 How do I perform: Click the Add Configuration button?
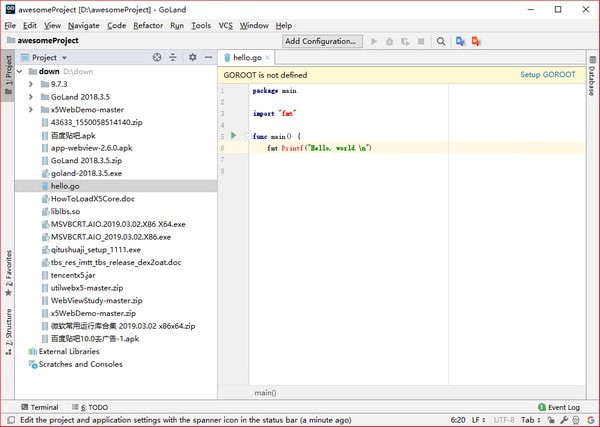coord(321,41)
